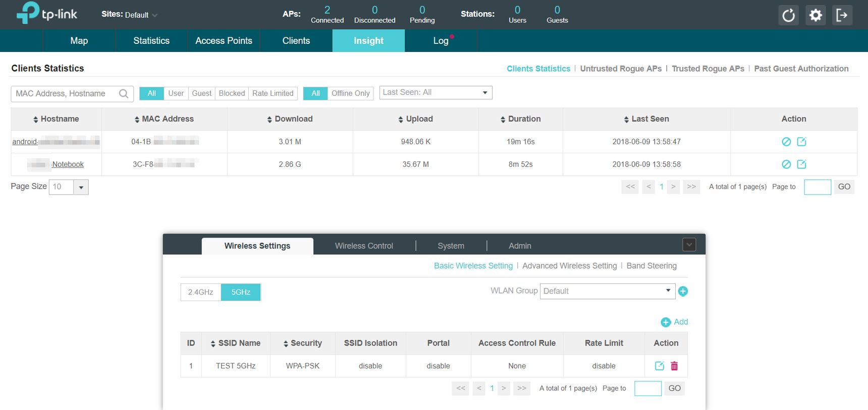The height and width of the screenshot is (410, 868).
Task: Switch to System tab
Action: point(451,246)
